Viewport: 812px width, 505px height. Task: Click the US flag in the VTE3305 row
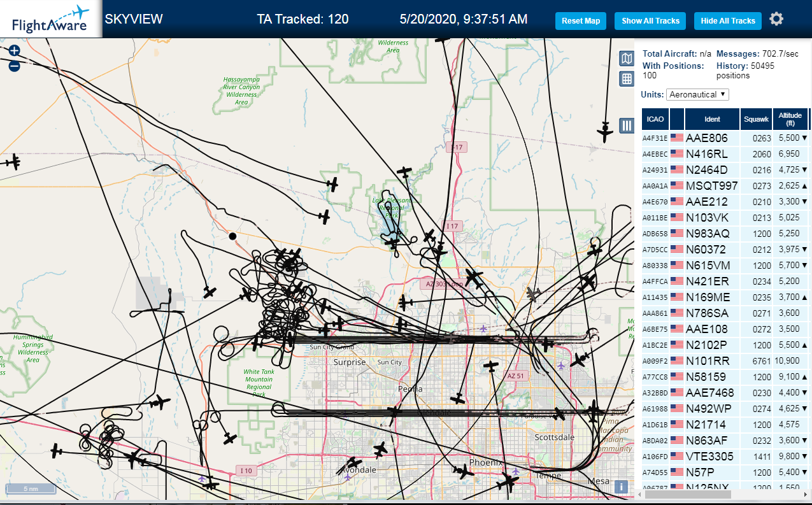click(x=677, y=457)
